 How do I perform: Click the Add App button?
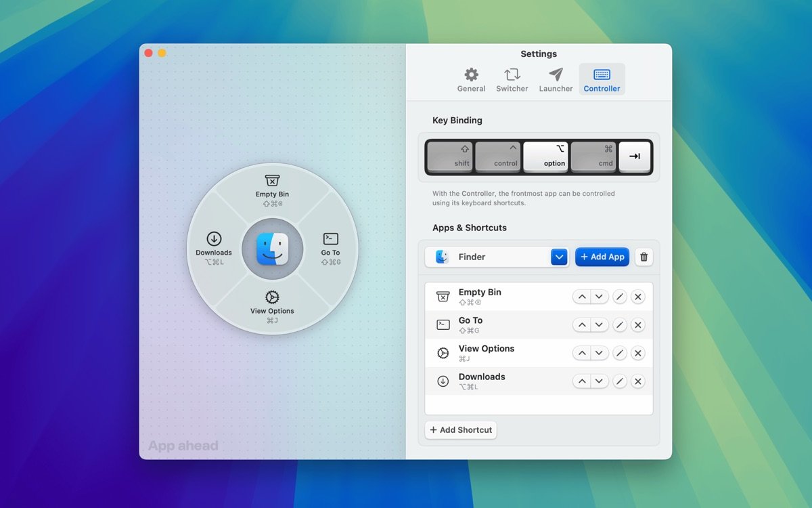tap(602, 257)
